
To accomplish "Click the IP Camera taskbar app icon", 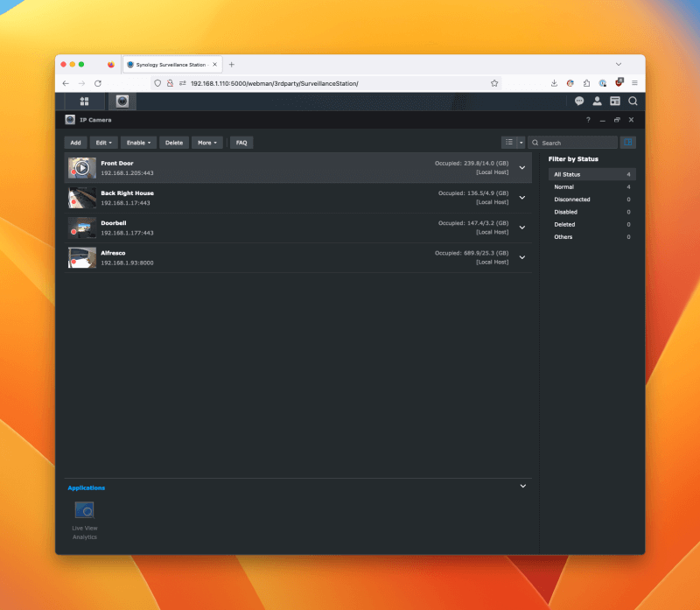I will (122, 102).
